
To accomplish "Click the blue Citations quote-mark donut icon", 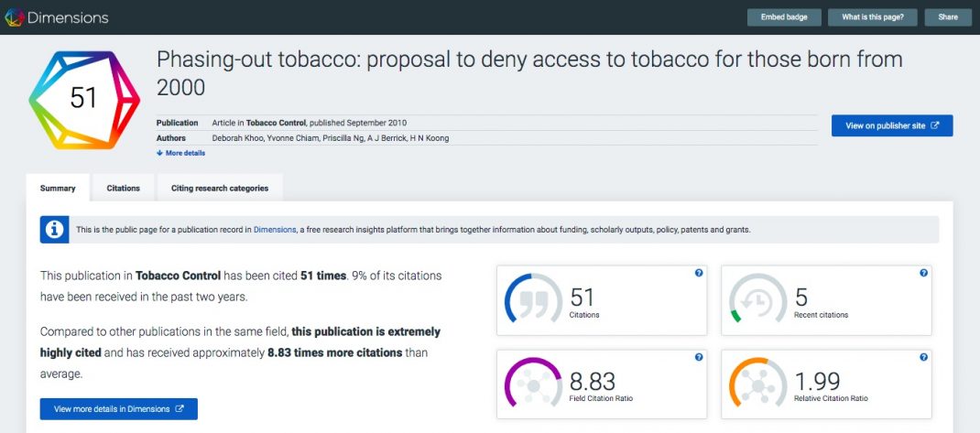I will (533, 300).
